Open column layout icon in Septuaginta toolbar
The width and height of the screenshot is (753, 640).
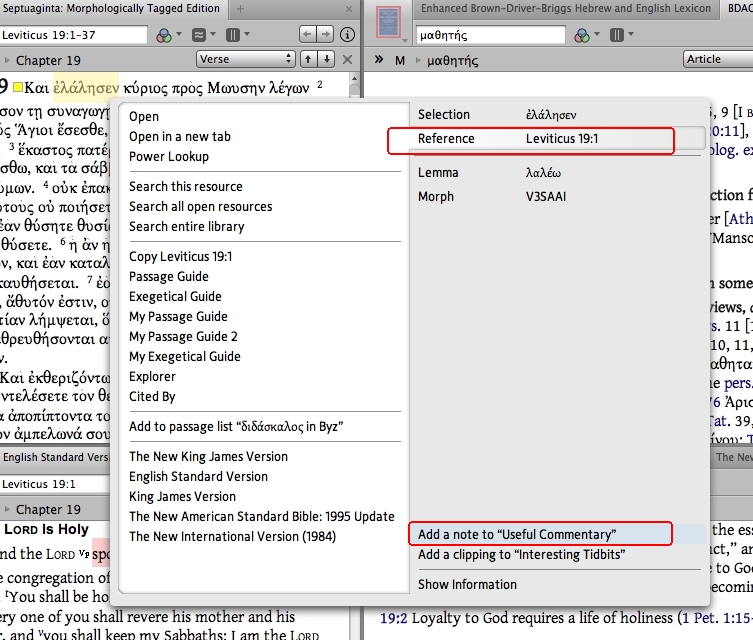(233, 35)
